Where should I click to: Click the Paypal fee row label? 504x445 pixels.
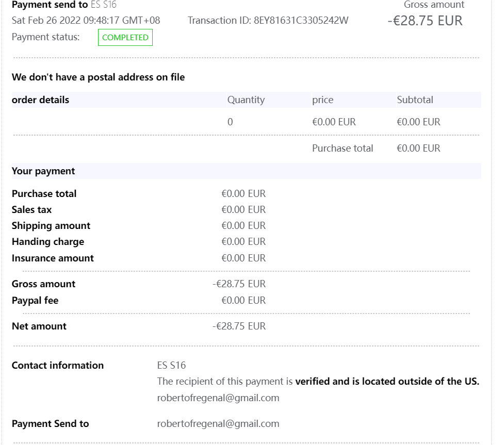click(x=35, y=300)
